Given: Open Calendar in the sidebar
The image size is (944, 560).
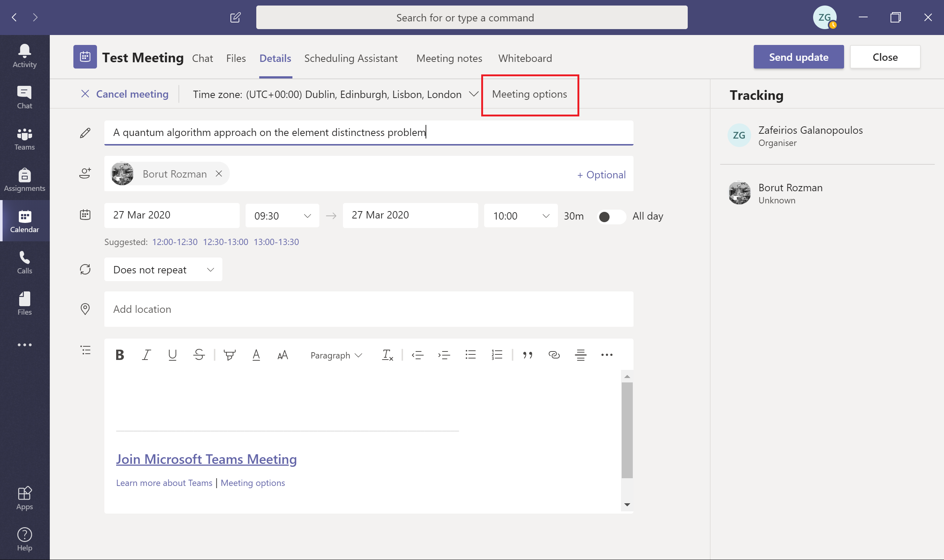Looking at the screenshot, I should 25,221.
